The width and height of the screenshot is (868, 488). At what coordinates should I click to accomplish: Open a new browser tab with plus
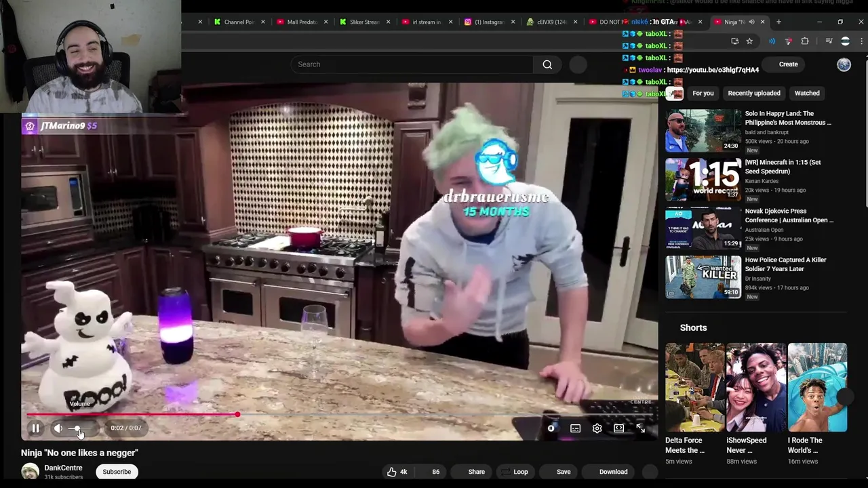coord(778,22)
